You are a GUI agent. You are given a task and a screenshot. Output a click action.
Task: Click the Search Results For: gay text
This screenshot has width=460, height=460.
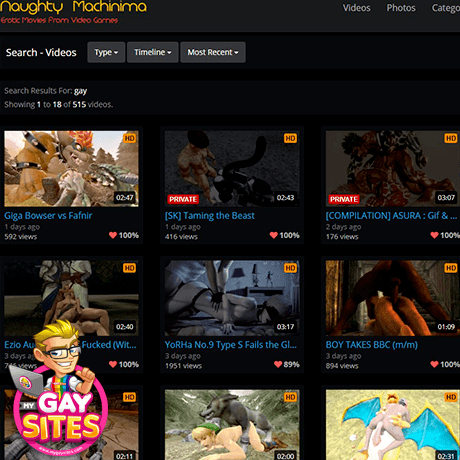[46, 91]
